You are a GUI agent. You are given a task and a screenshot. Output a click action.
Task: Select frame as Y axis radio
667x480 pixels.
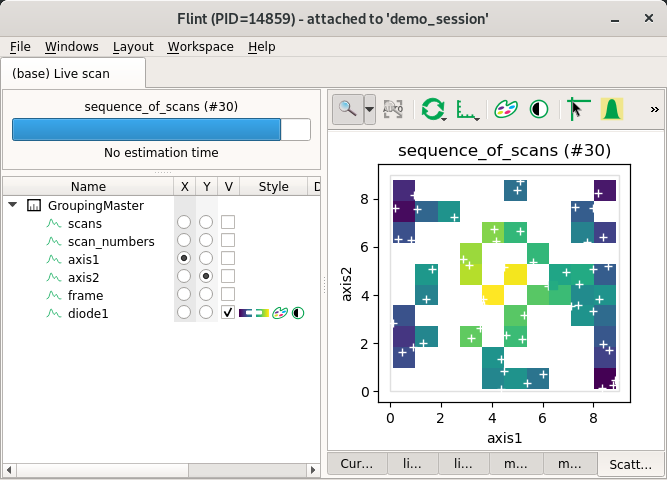[206, 294]
